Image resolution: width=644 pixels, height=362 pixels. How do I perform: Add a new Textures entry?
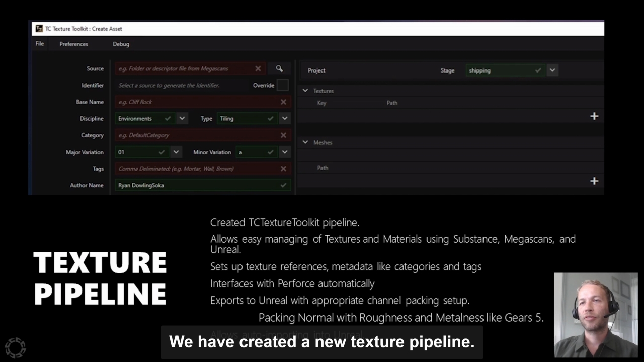[594, 116]
